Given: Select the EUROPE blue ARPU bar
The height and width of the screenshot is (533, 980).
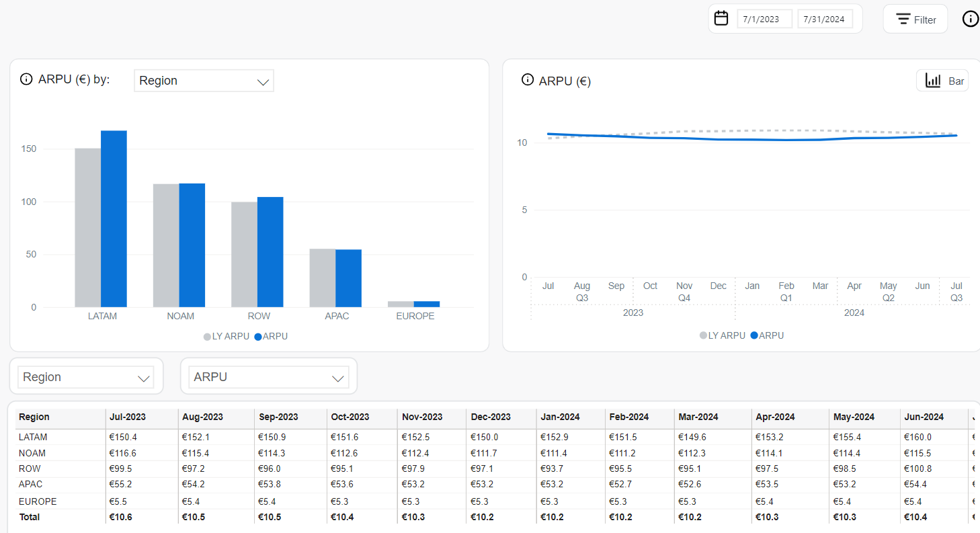Looking at the screenshot, I should 427,304.
